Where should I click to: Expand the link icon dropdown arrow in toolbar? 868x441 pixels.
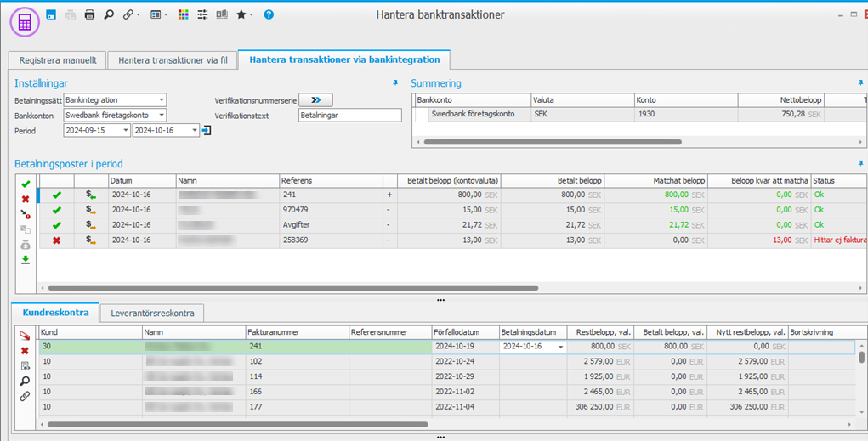[x=138, y=15]
